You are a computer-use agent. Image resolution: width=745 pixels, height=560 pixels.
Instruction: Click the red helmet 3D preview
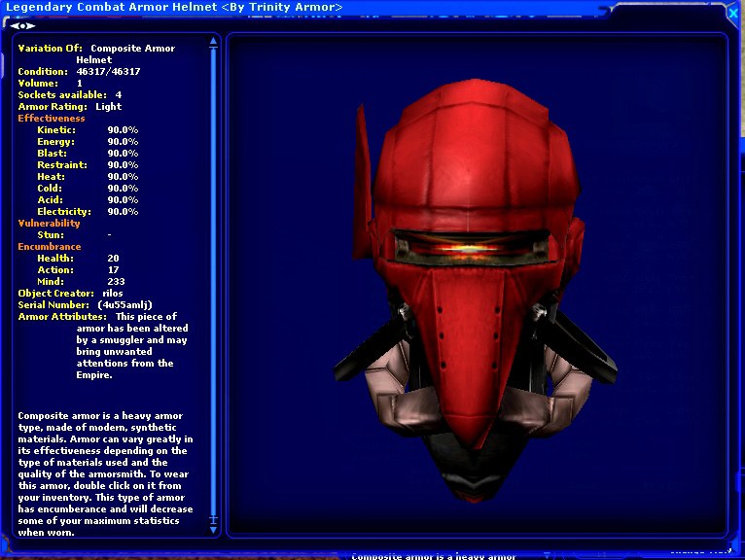click(x=476, y=290)
